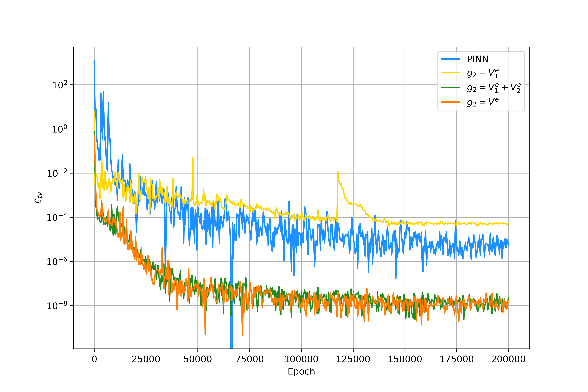The width and height of the screenshot is (588, 392).
Task: Click the orange legend line swatch
Action: tap(451, 102)
